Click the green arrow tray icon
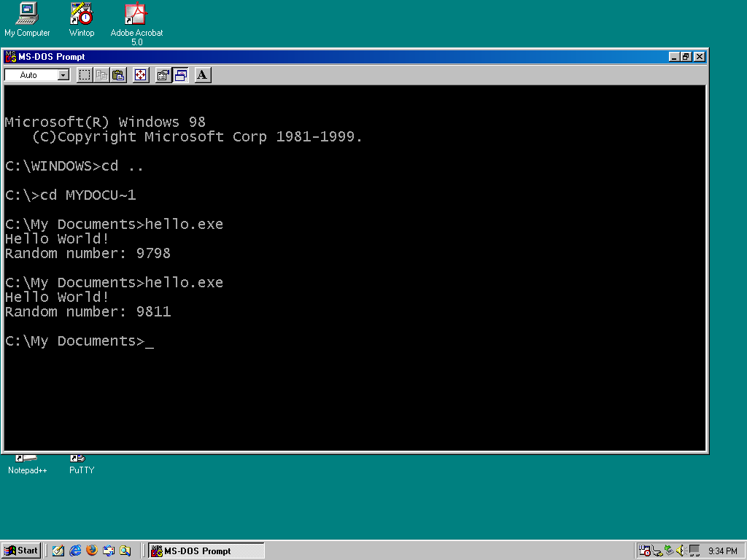This screenshot has width=747, height=560. tap(670, 551)
